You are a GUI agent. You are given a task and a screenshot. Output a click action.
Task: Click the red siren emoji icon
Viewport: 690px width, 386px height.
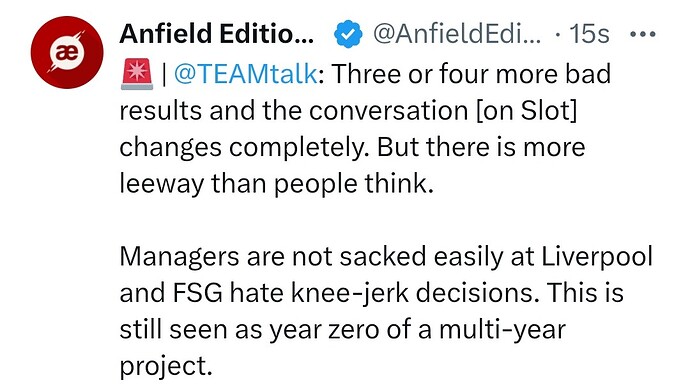click(137, 74)
